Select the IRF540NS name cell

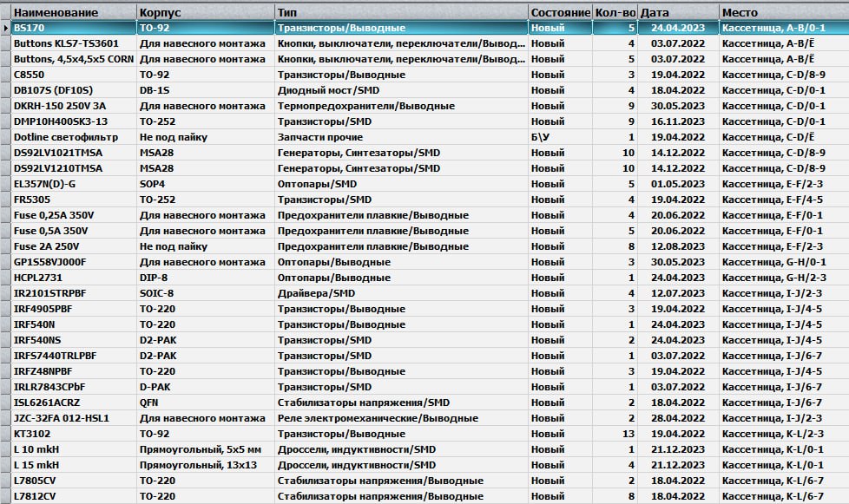(74, 341)
